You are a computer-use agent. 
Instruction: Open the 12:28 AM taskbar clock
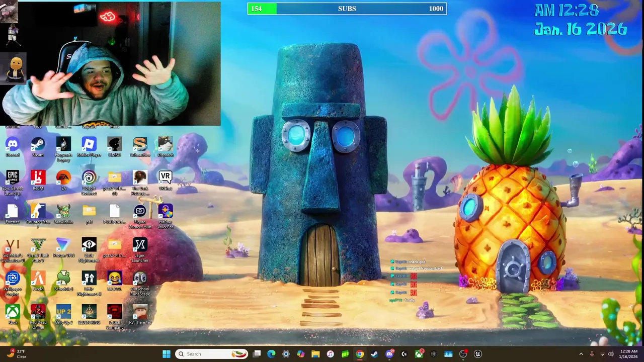click(x=628, y=354)
